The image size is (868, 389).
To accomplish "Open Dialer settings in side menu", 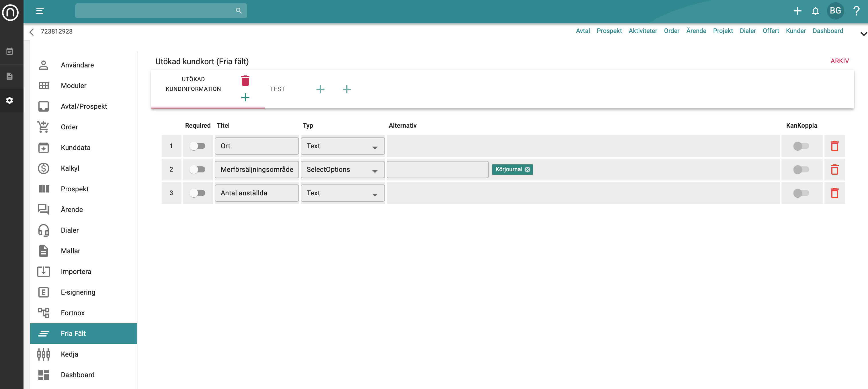I will click(83, 230).
